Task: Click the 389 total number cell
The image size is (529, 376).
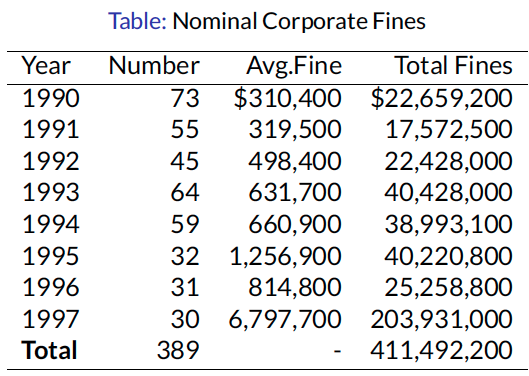Action: pyautogui.click(x=178, y=350)
